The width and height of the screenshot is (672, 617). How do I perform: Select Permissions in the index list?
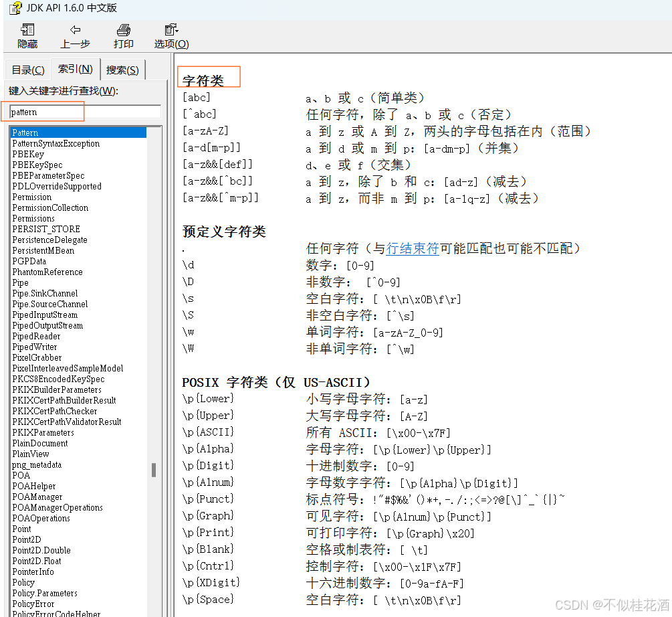(33, 219)
